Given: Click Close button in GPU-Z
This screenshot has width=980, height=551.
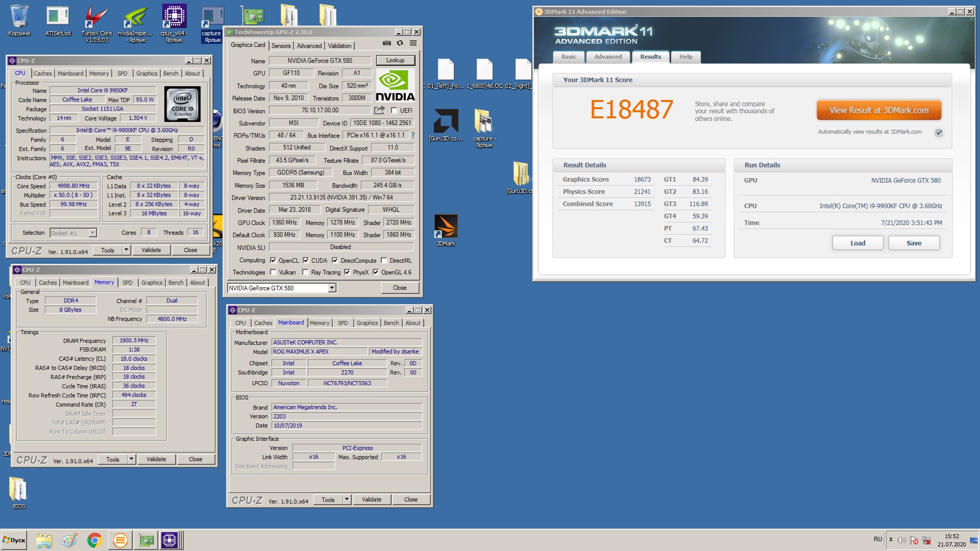Looking at the screenshot, I should [x=400, y=288].
